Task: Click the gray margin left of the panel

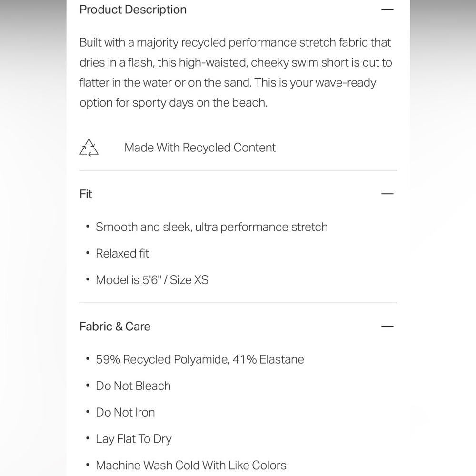Action: click(33, 238)
